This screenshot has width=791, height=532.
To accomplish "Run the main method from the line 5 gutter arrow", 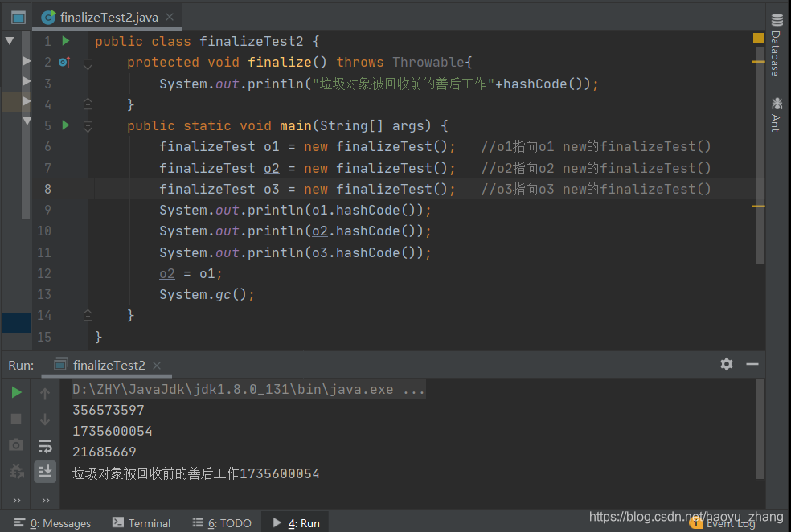I will (66, 125).
